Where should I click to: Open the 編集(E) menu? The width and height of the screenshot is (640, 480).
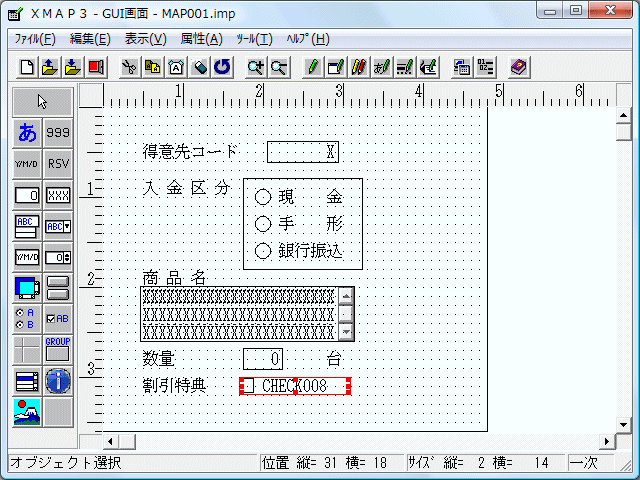90,39
